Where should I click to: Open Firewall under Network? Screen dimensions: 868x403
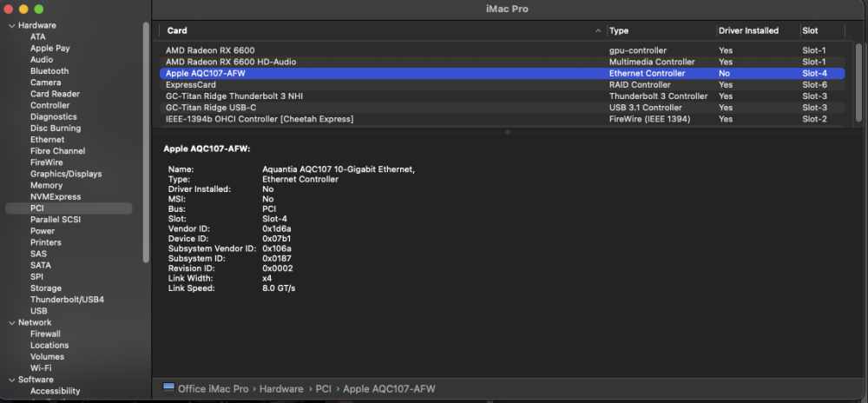[45, 334]
